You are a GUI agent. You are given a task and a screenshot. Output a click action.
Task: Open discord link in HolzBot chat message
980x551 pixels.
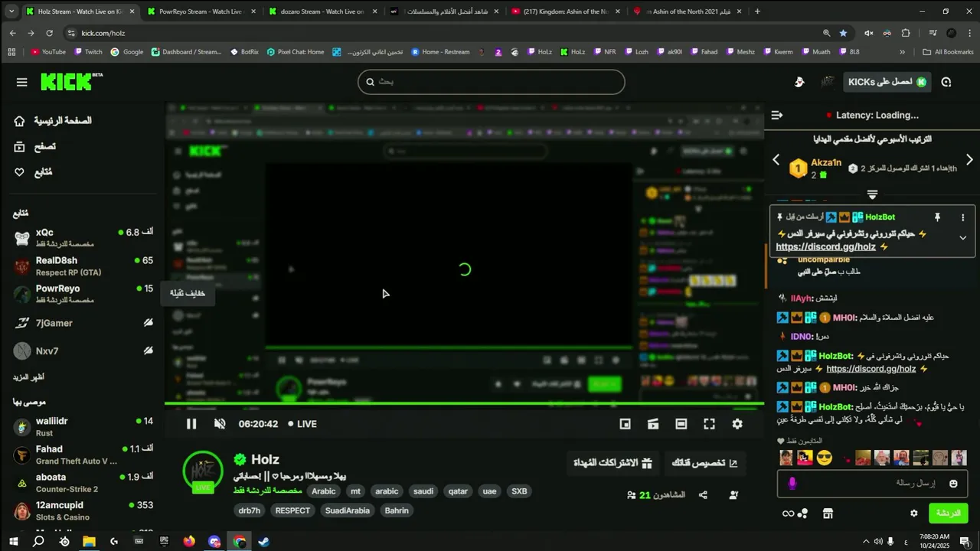[871, 369]
